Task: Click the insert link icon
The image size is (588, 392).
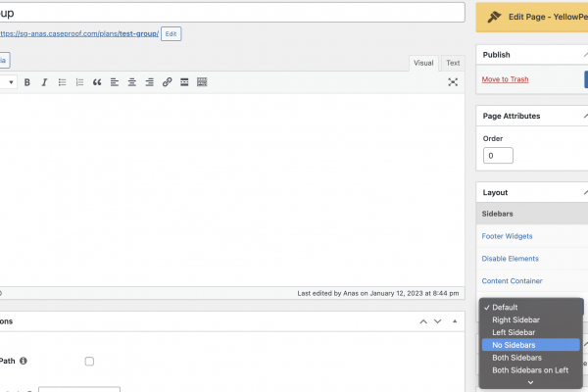Action: coord(168,82)
